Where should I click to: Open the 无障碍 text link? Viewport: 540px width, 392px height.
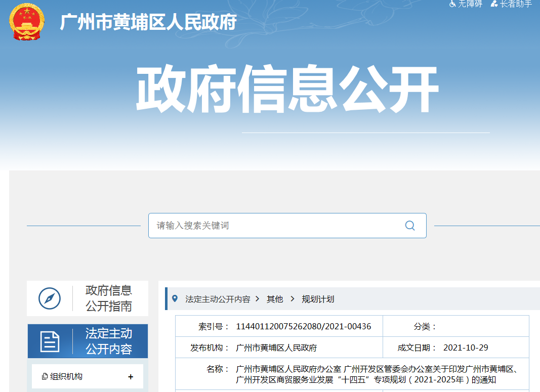click(x=470, y=4)
